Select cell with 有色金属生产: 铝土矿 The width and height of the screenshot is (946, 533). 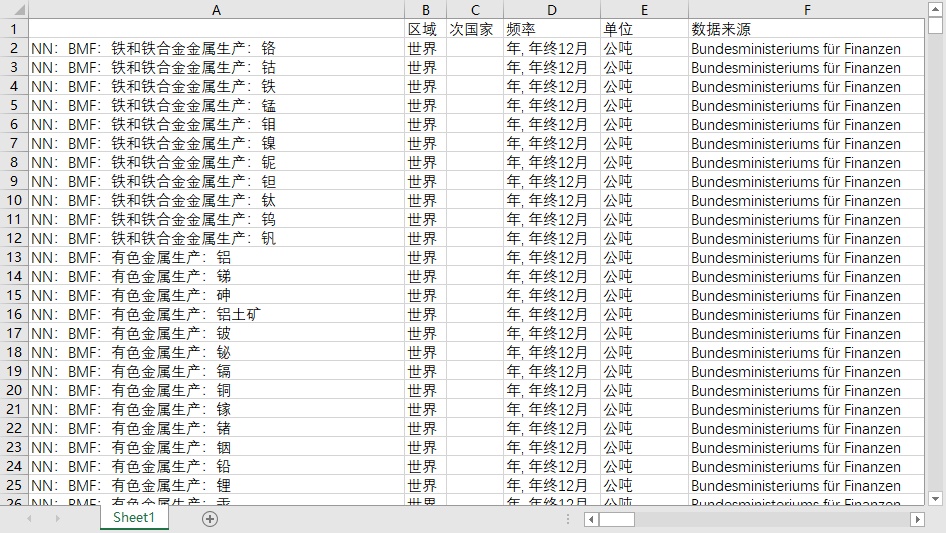pyautogui.click(x=217, y=314)
